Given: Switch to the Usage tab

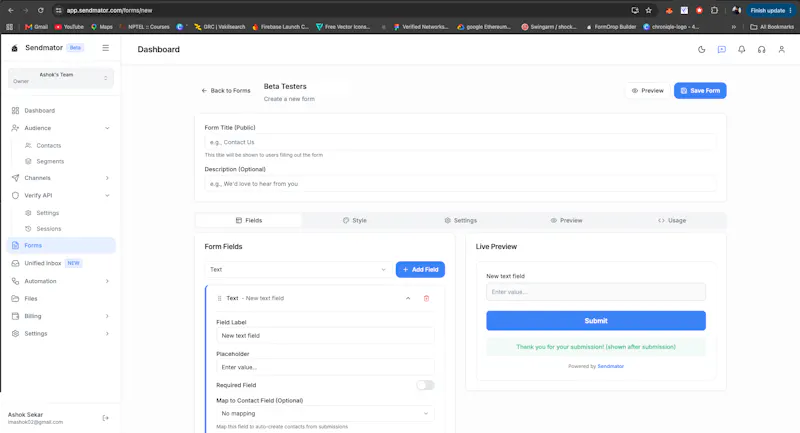Looking at the screenshot, I should point(672,220).
